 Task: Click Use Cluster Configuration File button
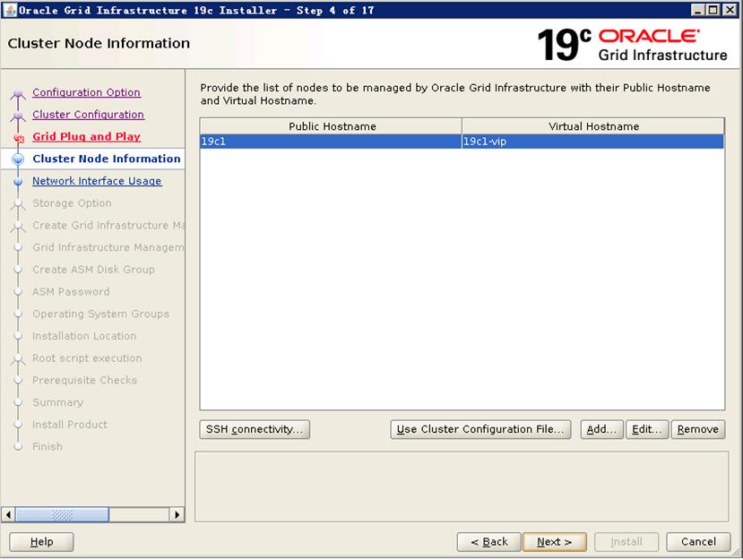(x=480, y=429)
